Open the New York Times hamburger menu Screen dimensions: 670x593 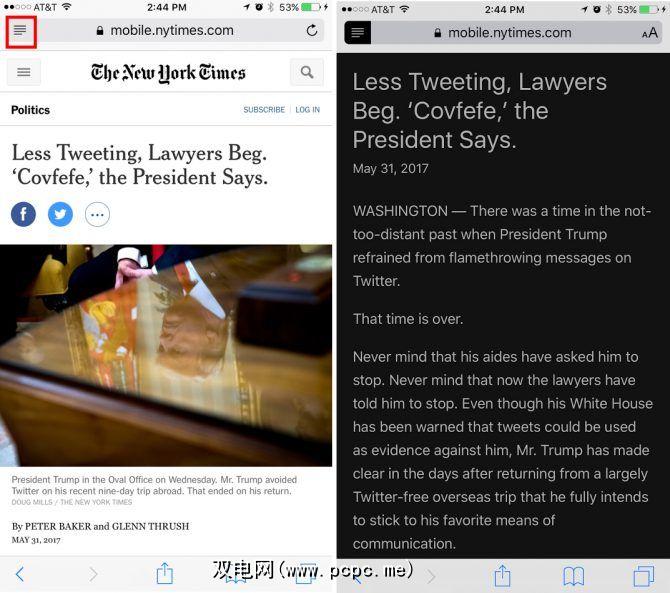[x=24, y=72]
